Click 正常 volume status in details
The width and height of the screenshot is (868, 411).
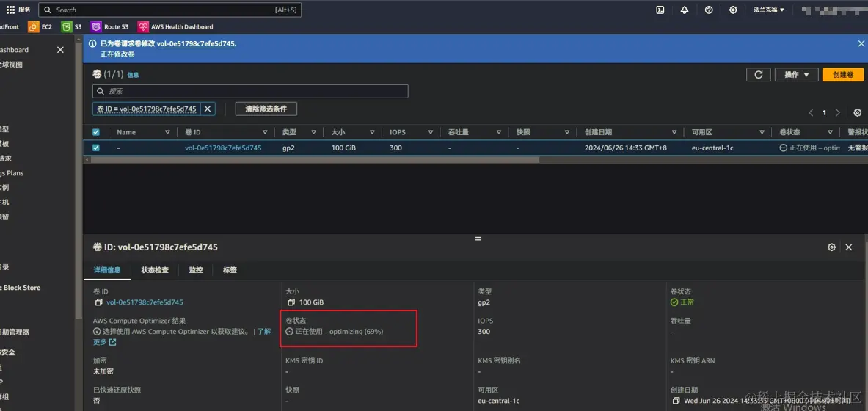pos(682,302)
